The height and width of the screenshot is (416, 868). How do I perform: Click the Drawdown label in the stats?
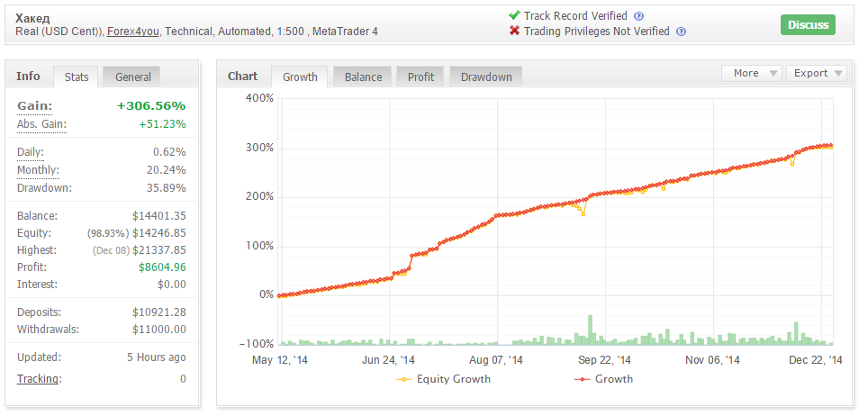pos(44,188)
